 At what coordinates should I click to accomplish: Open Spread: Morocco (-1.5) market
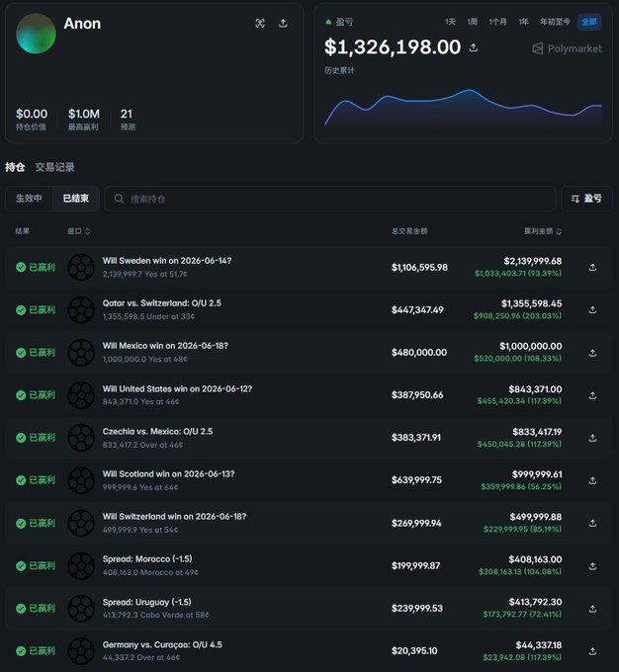[x=147, y=559]
